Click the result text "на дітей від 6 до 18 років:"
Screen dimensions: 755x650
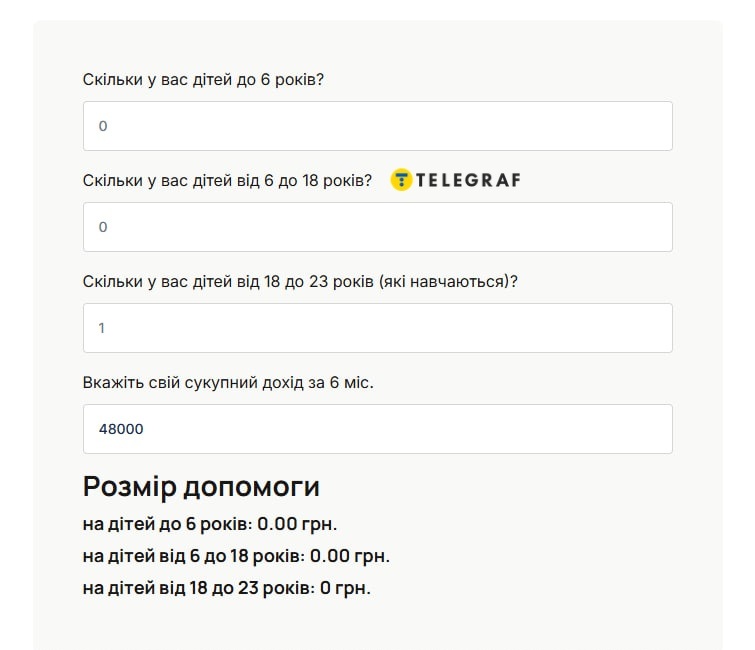[193, 556]
